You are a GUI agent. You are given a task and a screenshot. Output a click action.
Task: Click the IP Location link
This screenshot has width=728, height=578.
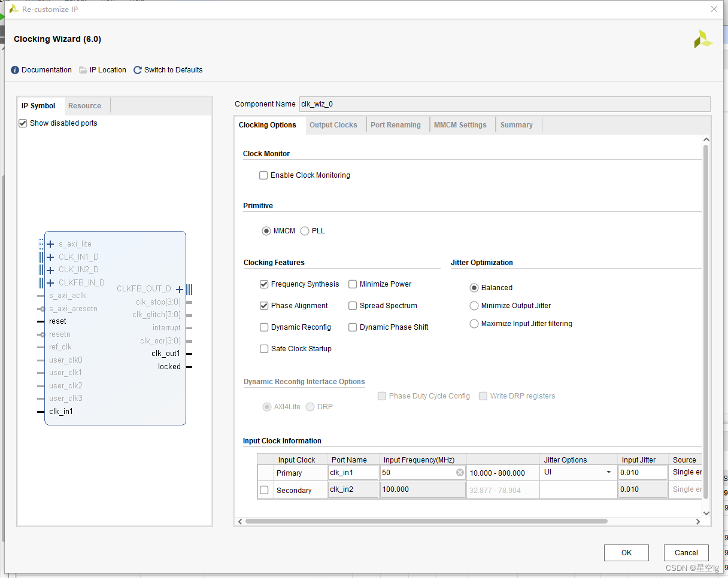pyautogui.click(x=108, y=70)
